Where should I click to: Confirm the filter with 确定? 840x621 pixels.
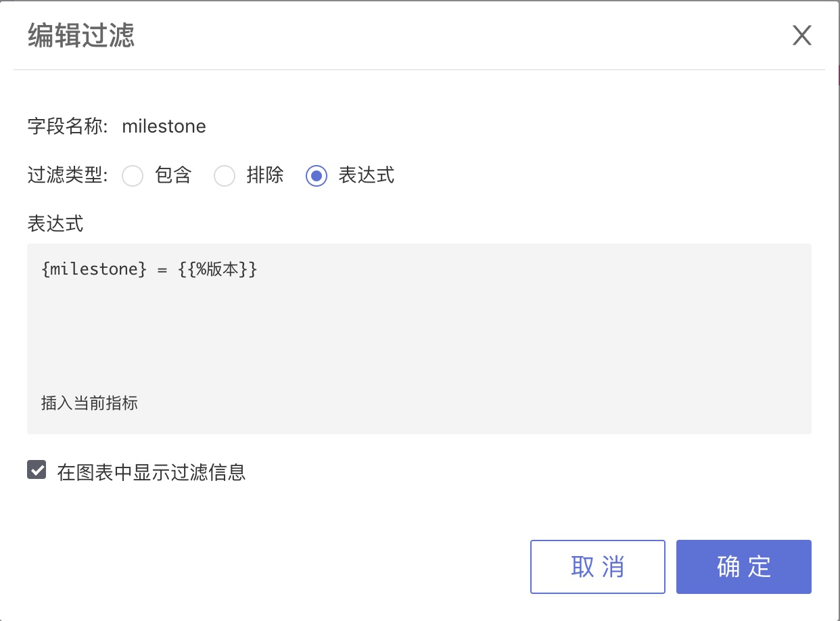click(x=744, y=567)
